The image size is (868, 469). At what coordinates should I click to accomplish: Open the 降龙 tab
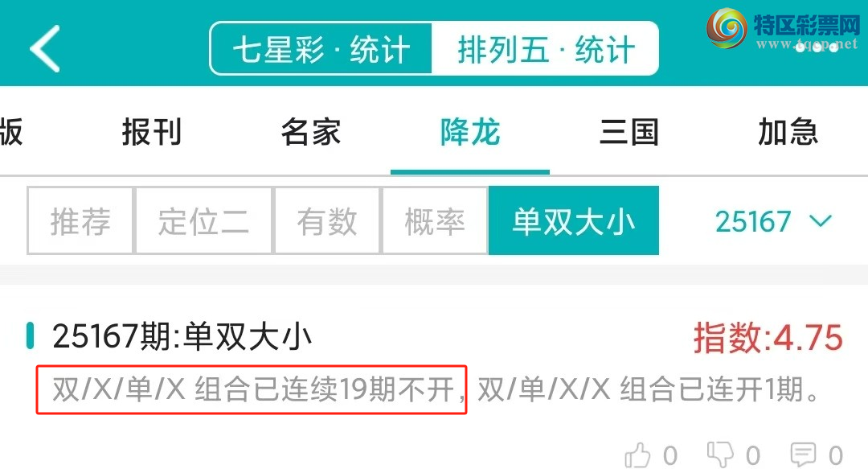point(470,132)
